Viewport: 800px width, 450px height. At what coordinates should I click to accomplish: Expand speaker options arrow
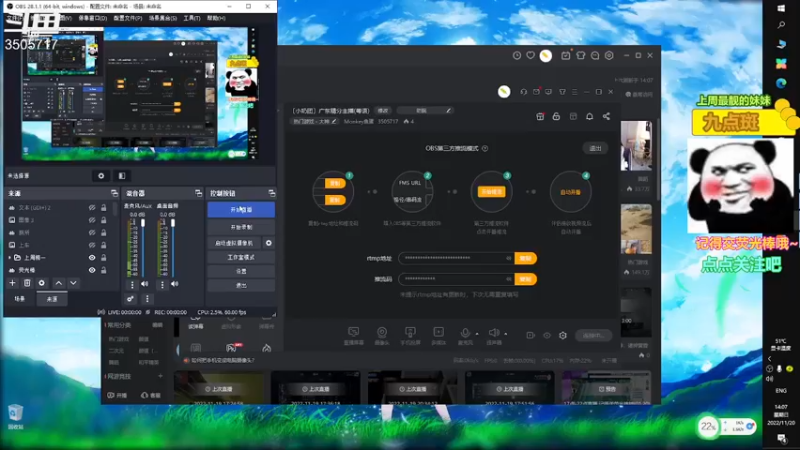tap(506, 334)
